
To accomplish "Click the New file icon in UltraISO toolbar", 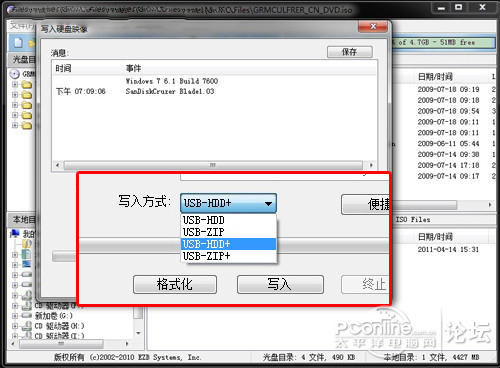I will pyautogui.click(x=18, y=43).
